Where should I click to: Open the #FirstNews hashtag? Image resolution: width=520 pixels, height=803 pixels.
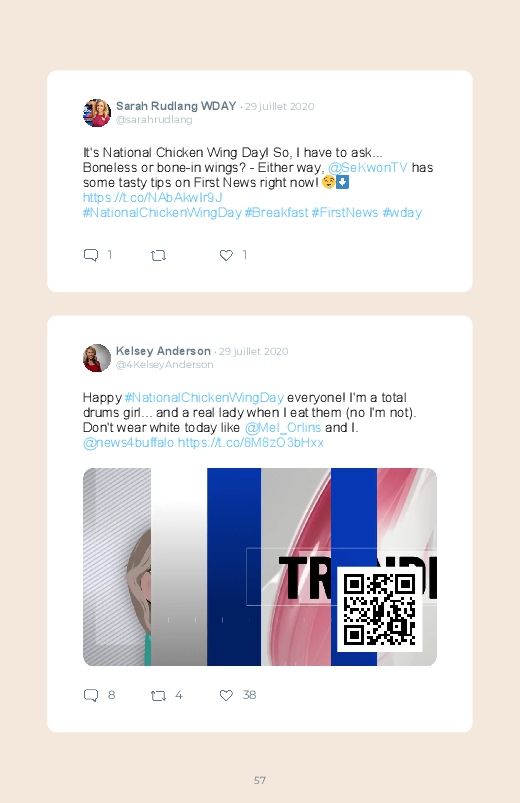(x=345, y=213)
